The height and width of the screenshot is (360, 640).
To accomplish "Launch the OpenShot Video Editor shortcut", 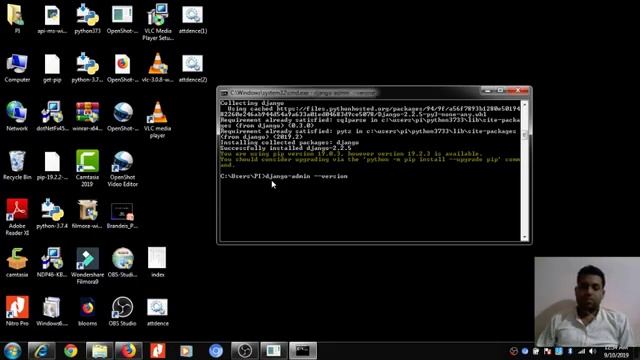I will point(122,168).
